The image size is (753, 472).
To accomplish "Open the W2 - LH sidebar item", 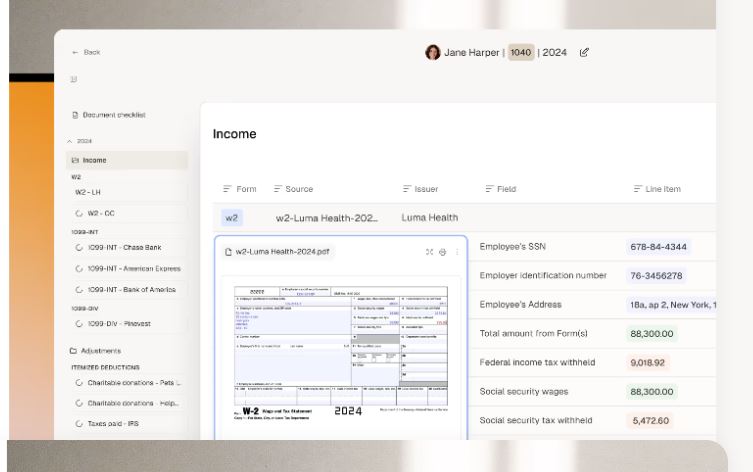I will pyautogui.click(x=88, y=191).
